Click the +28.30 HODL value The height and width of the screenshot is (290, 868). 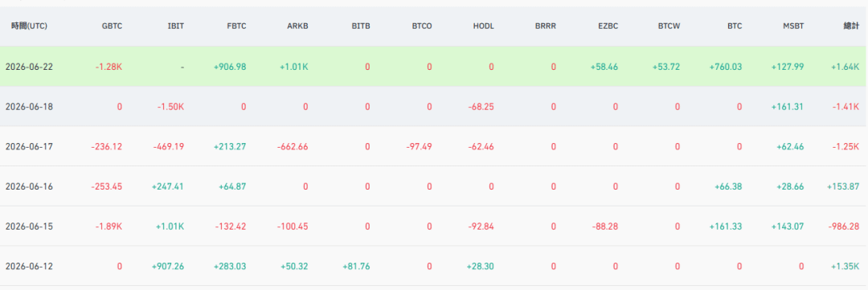480,267
